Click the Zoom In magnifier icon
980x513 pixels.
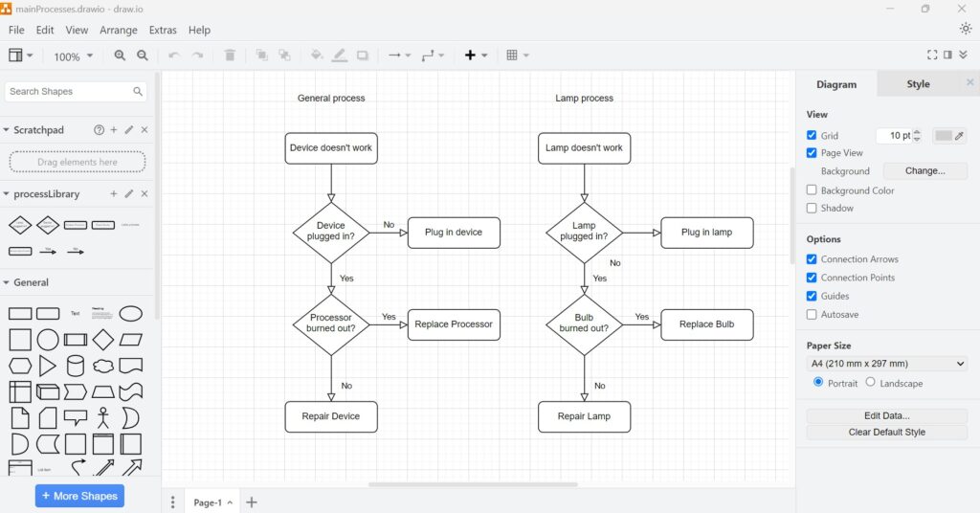coord(120,56)
